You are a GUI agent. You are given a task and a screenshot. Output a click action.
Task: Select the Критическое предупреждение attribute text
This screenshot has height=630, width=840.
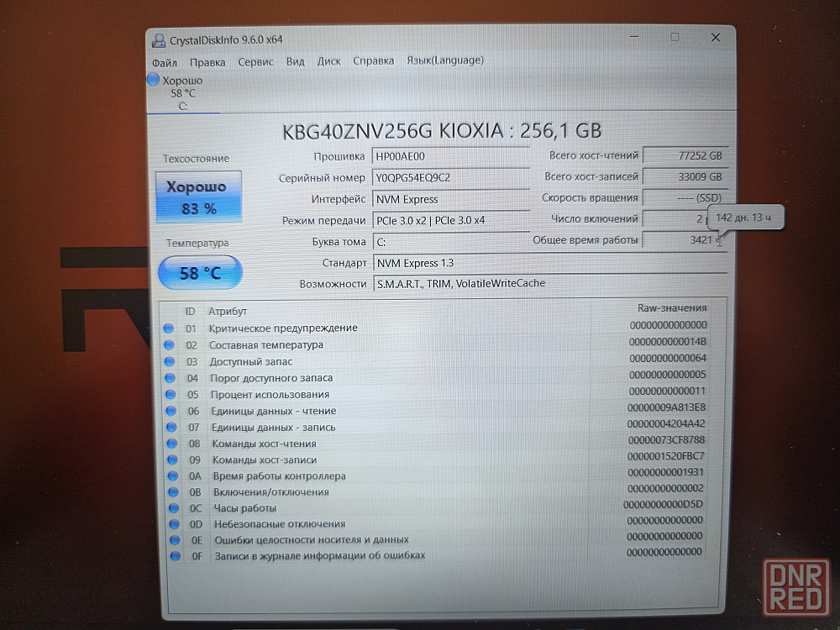tap(283, 328)
